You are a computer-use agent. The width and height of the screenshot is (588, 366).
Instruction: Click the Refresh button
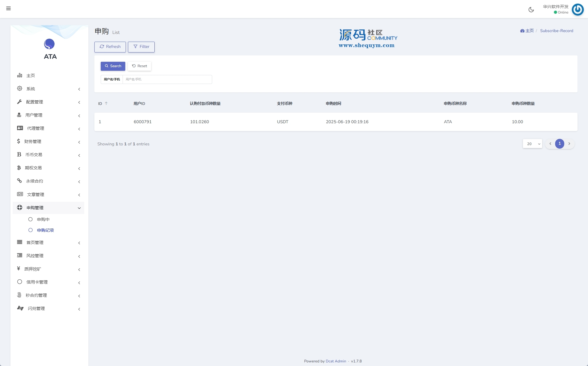110,47
